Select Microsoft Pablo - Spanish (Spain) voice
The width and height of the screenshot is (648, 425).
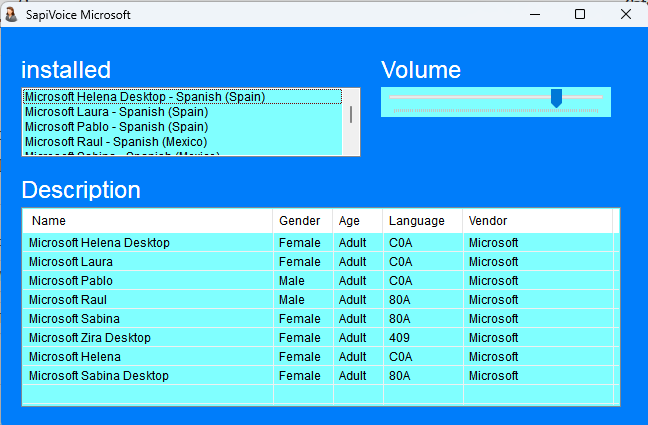pyautogui.click(x=182, y=127)
